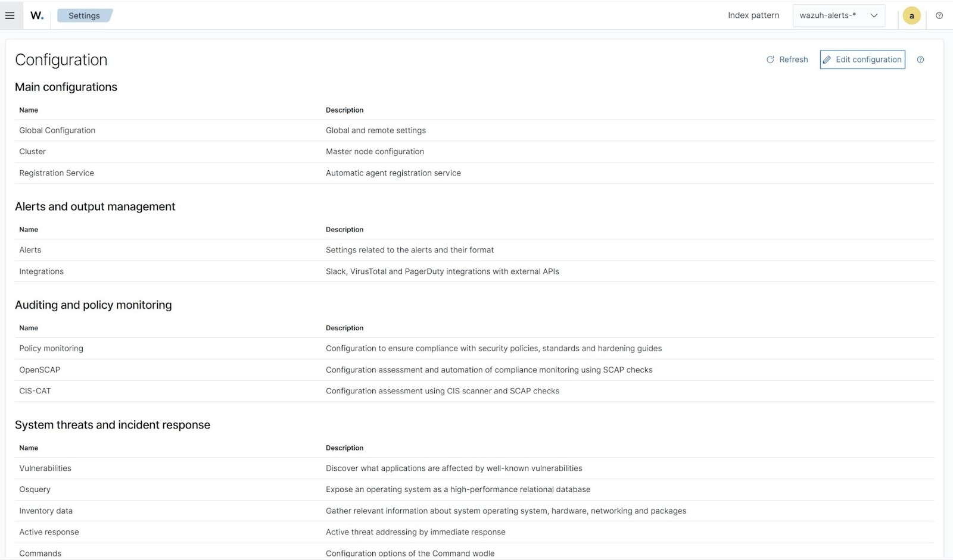Click the Refresh button
This screenshot has width=953, height=560.
click(x=786, y=60)
